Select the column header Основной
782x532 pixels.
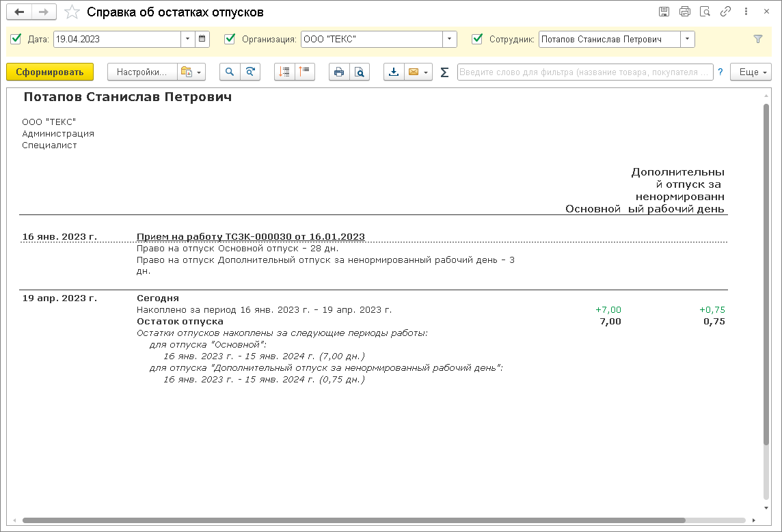click(x=593, y=209)
